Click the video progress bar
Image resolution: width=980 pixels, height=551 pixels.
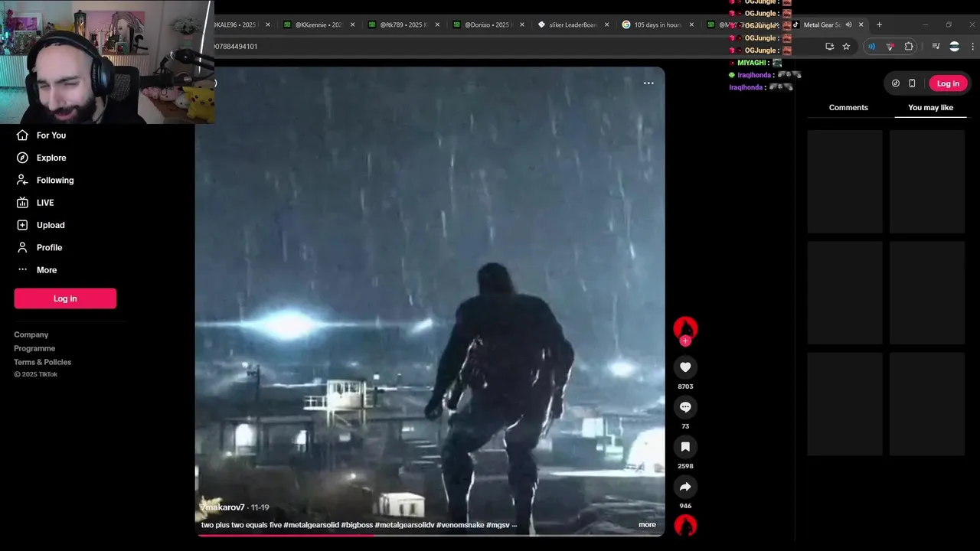pyautogui.click(x=430, y=535)
